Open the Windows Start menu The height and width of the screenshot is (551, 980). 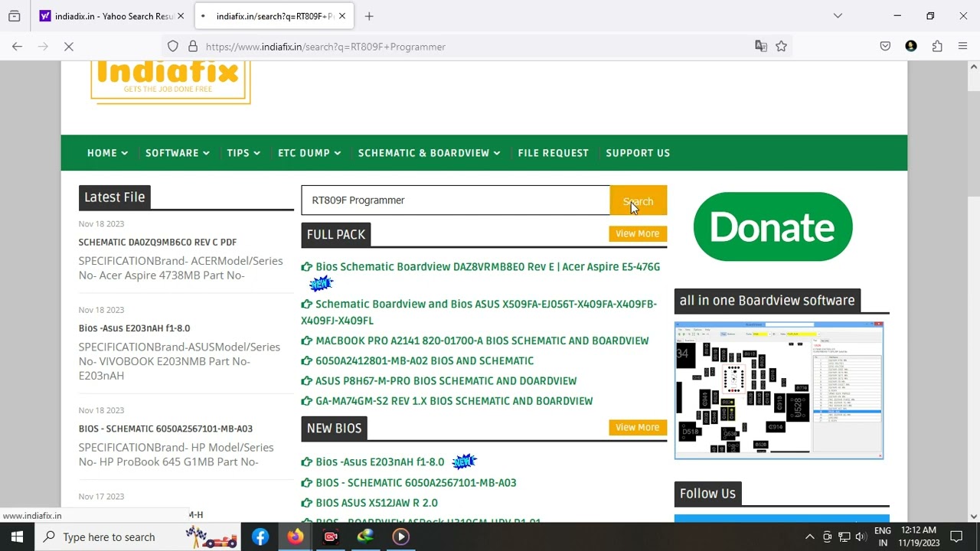coord(17,537)
